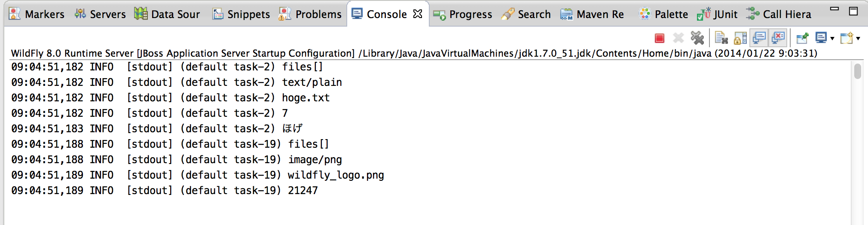This screenshot has height=225, width=868.
Task: Remove all terminated launches
Action: (x=697, y=38)
